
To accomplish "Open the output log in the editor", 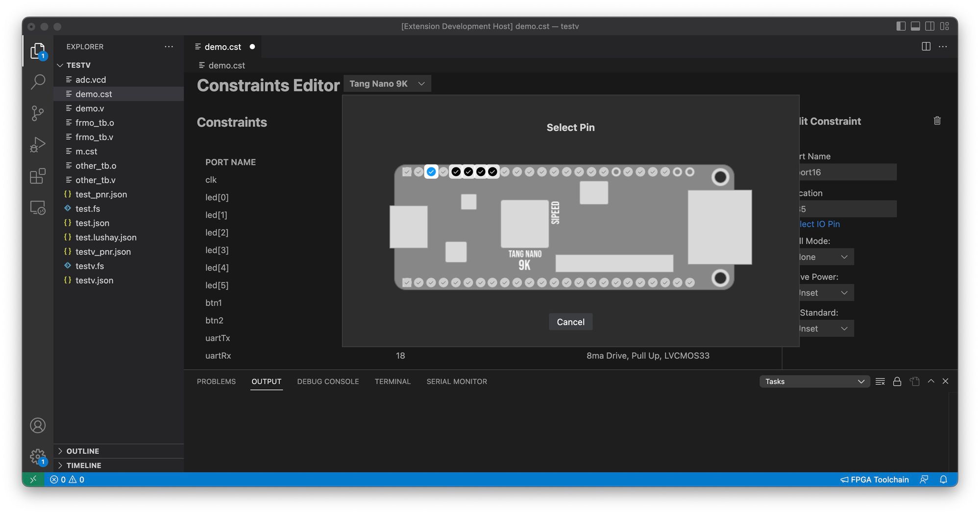I will point(914,381).
